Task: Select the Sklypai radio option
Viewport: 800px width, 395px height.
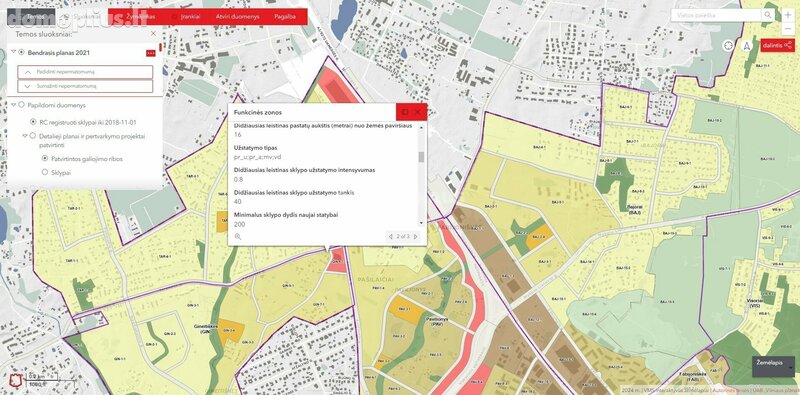Action: 44,172
